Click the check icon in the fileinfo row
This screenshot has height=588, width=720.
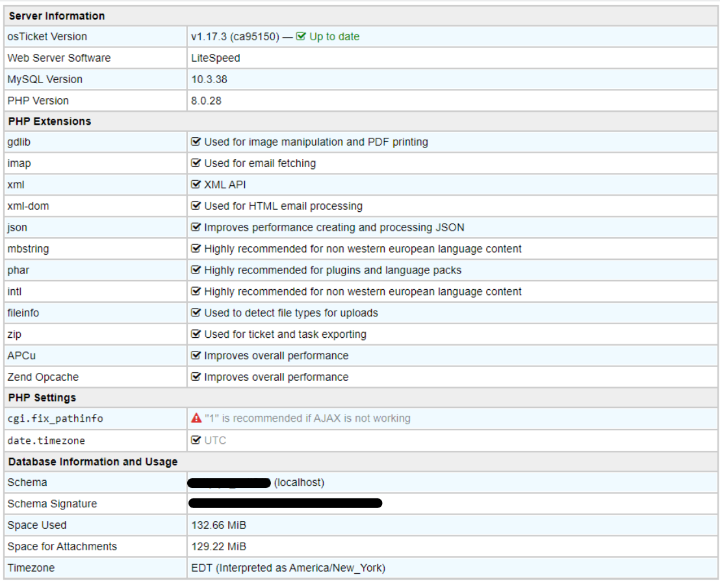[x=196, y=313]
